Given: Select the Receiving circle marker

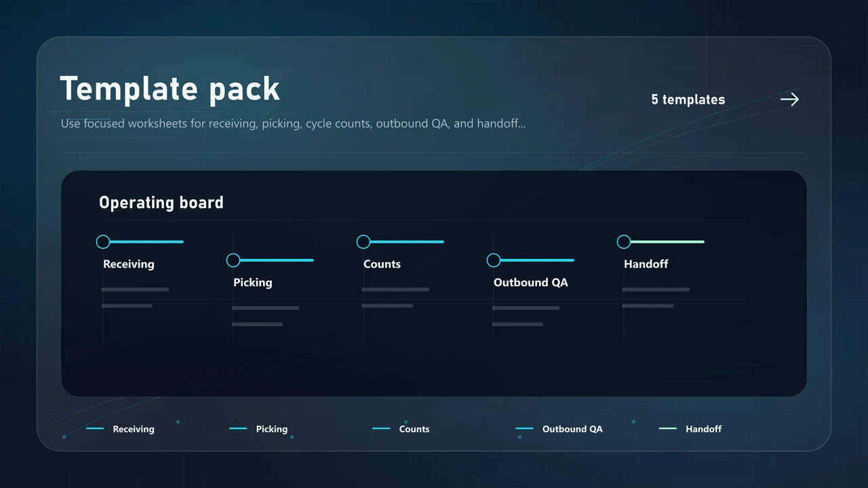Looking at the screenshot, I should pos(103,242).
